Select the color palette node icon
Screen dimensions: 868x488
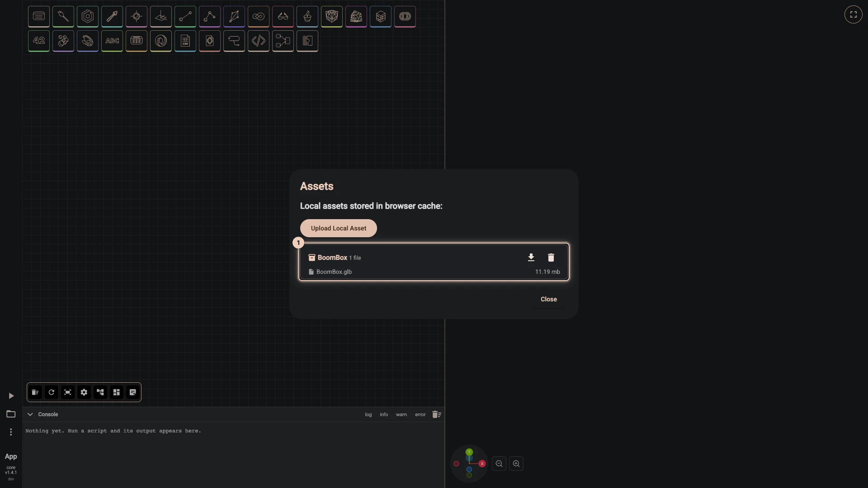coord(88,41)
